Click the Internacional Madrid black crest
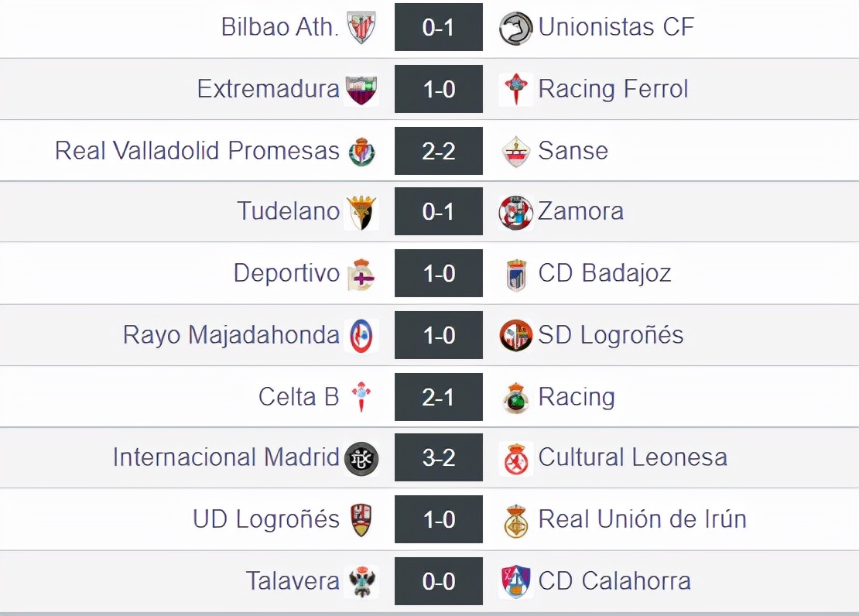Viewport: 859px width, 616px height. pyautogui.click(x=361, y=458)
